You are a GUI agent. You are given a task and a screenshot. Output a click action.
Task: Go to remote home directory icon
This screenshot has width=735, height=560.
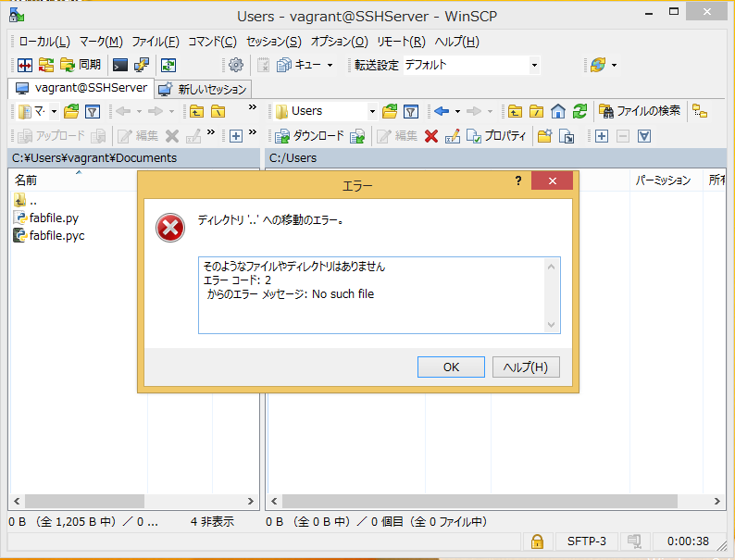[x=558, y=111]
